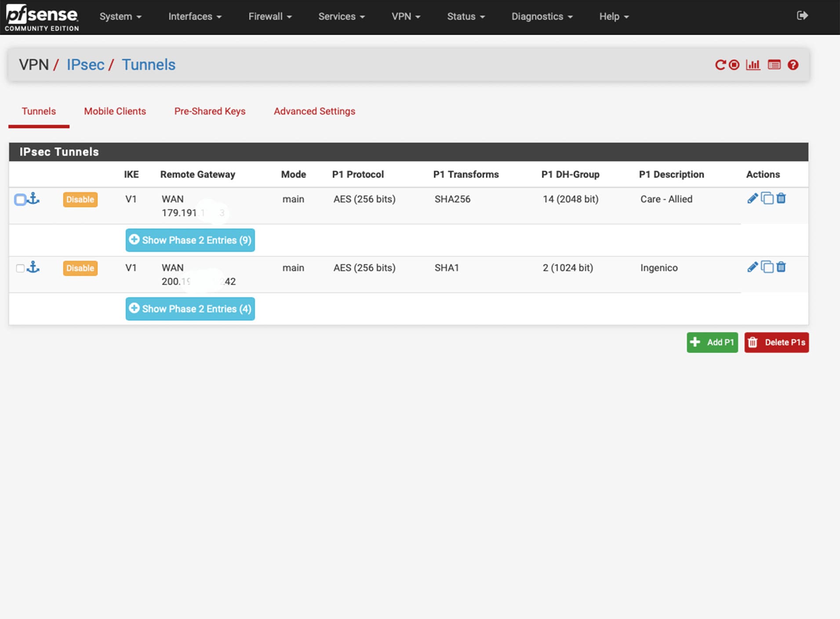The width and height of the screenshot is (840, 619).
Task: Click the stop IPsec service icon
Action: (734, 65)
